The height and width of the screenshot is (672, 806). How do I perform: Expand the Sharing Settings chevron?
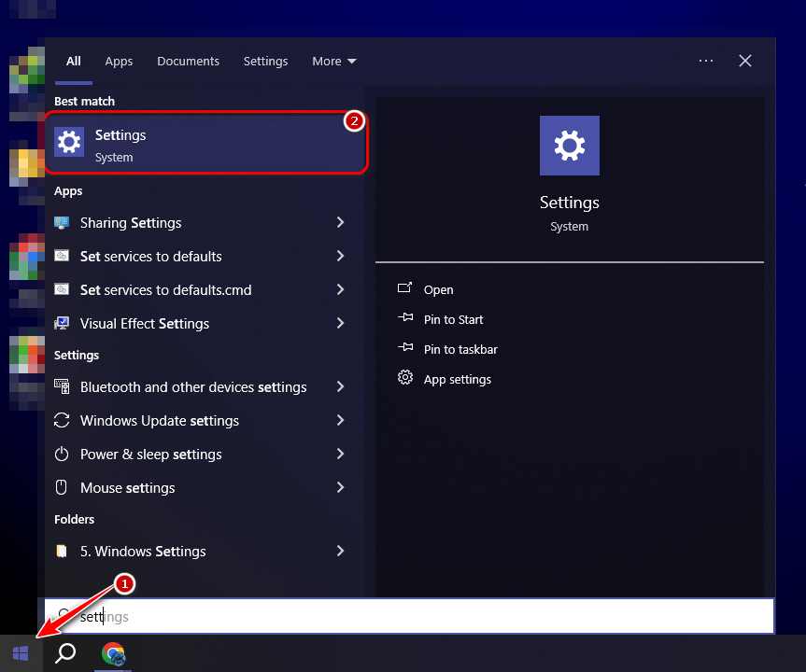(340, 222)
